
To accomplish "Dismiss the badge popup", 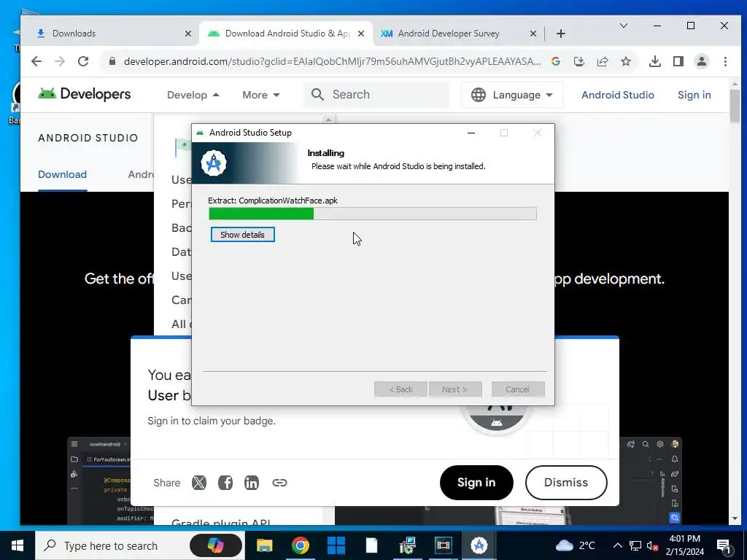I will pyautogui.click(x=566, y=483).
